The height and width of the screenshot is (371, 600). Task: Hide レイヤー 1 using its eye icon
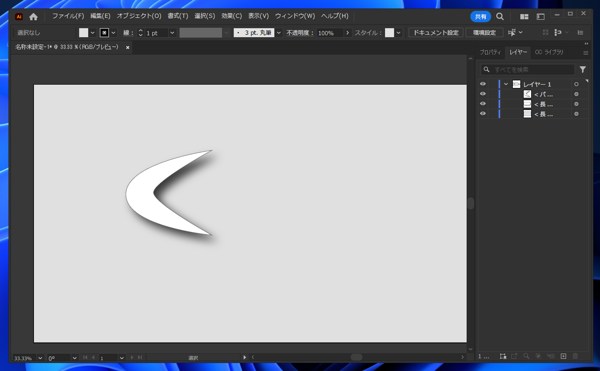(x=483, y=84)
